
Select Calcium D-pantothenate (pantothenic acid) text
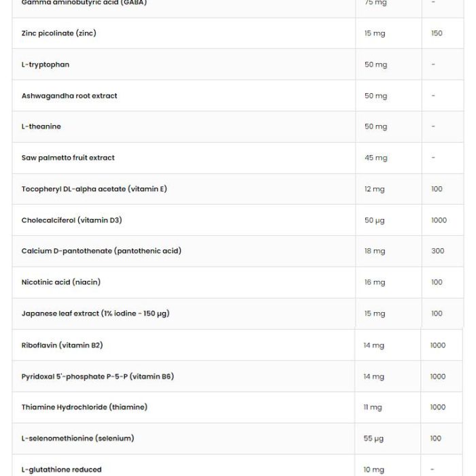click(x=101, y=251)
